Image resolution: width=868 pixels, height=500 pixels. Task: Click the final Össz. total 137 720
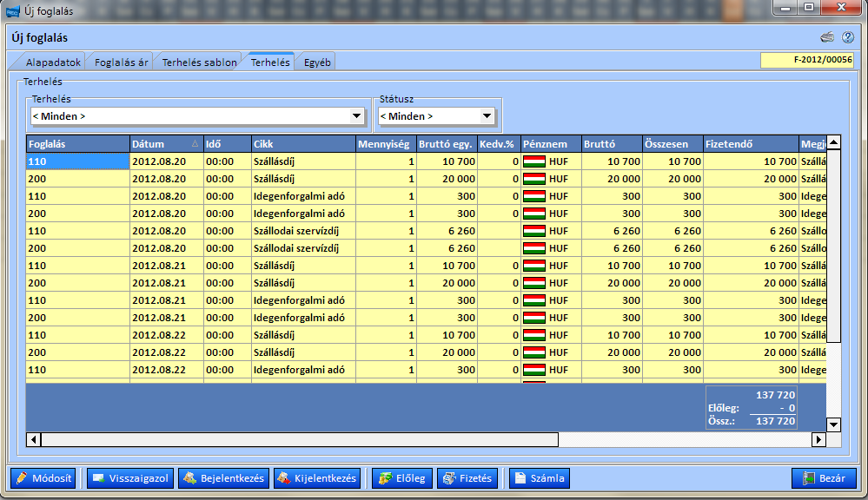775,421
